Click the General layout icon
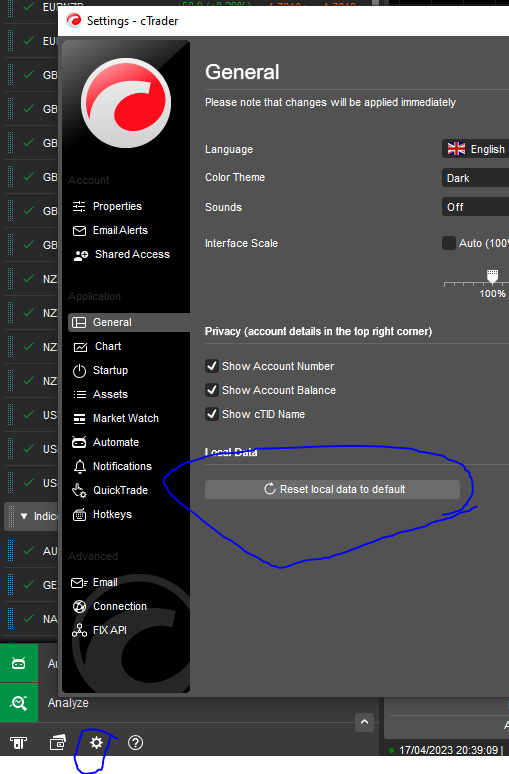509x774 pixels. (79, 323)
